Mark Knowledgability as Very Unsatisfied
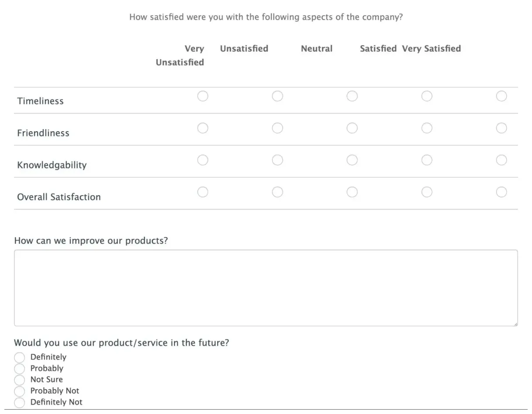 pos(203,160)
